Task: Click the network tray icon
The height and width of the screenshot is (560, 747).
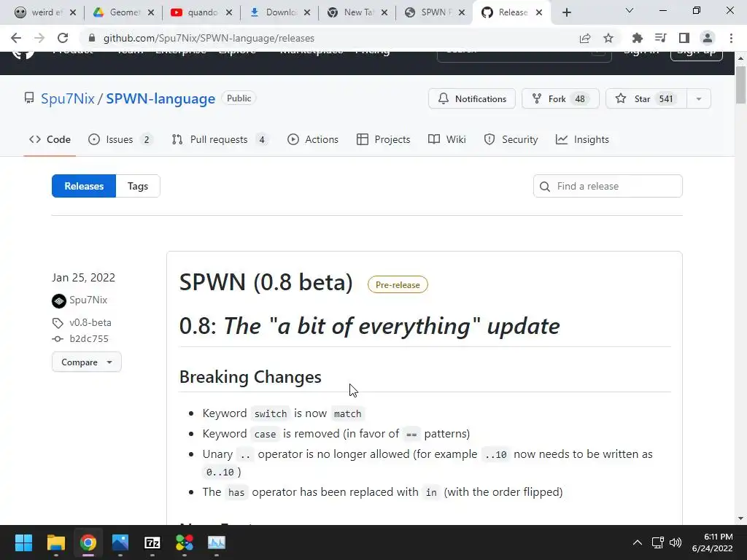Action: pos(657,542)
